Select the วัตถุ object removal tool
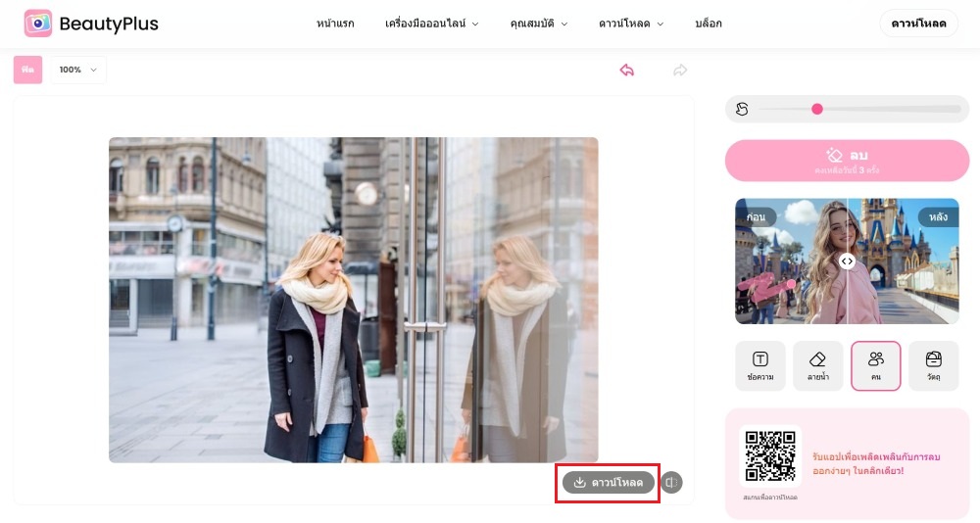Image resolution: width=980 pixels, height=523 pixels. point(933,365)
